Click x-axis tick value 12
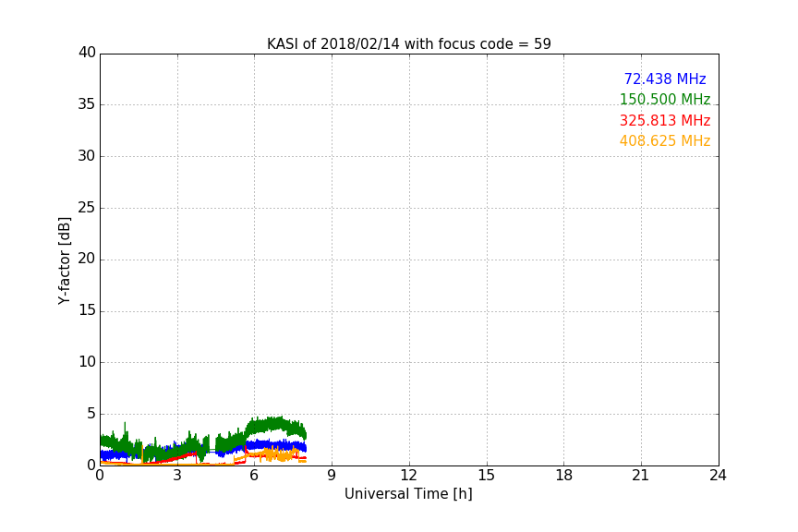Viewport: 798px width, 532px height. coord(408,476)
